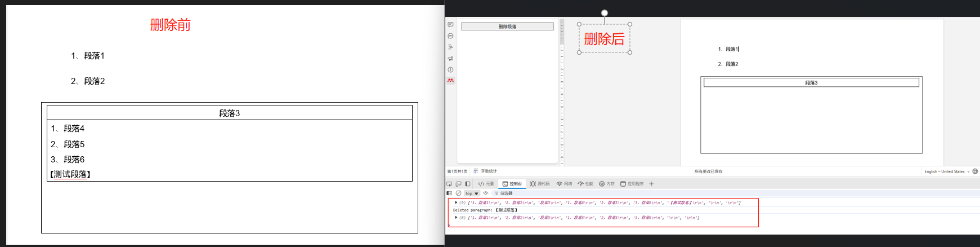Click the megaphone feedback icon in sidebar

click(450, 58)
